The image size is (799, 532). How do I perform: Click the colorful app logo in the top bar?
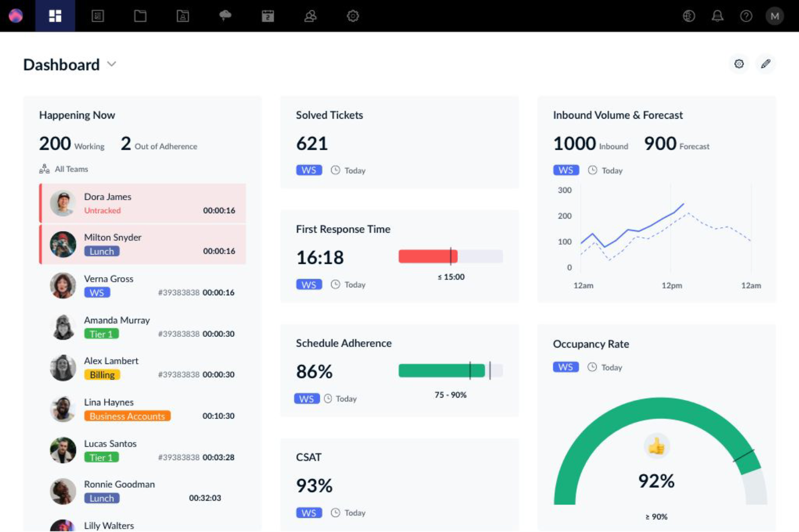pyautogui.click(x=16, y=16)
